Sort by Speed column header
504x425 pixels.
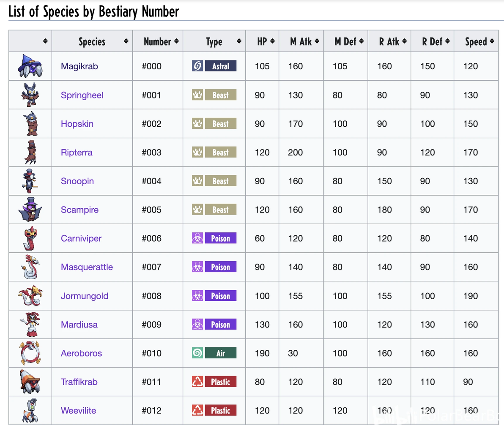click(x=491, y=41)
